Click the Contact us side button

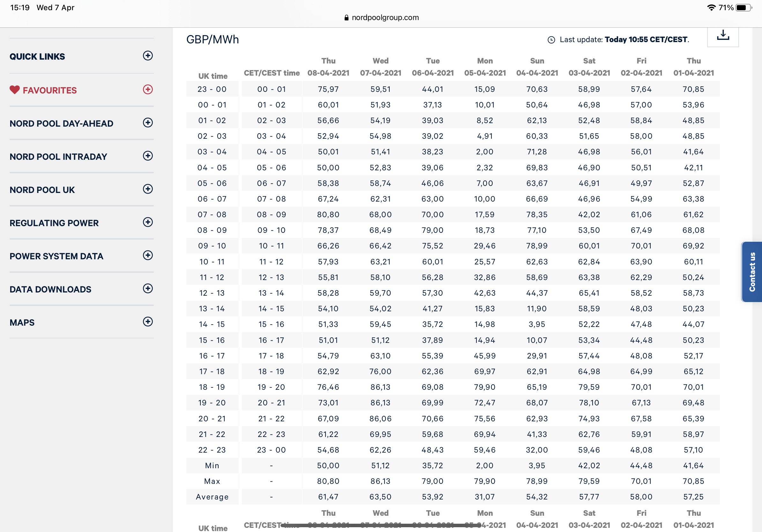752,272
